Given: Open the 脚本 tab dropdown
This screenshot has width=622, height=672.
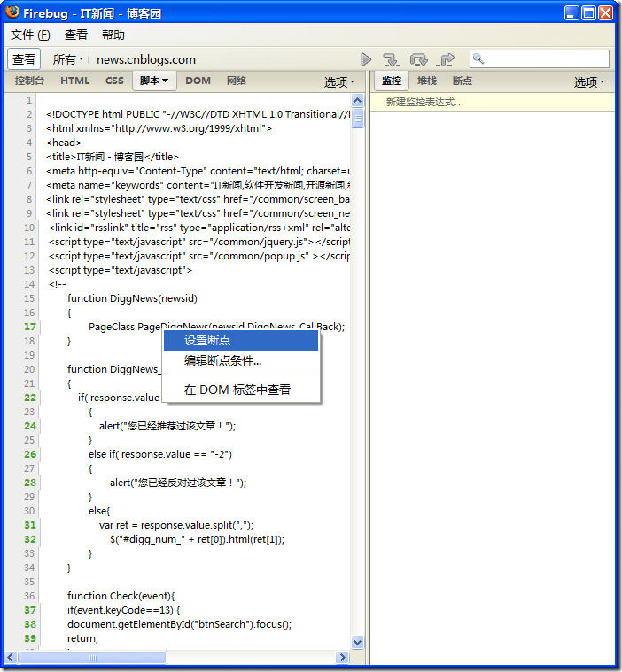Looking at the screenshot, I should pos(154,81).
